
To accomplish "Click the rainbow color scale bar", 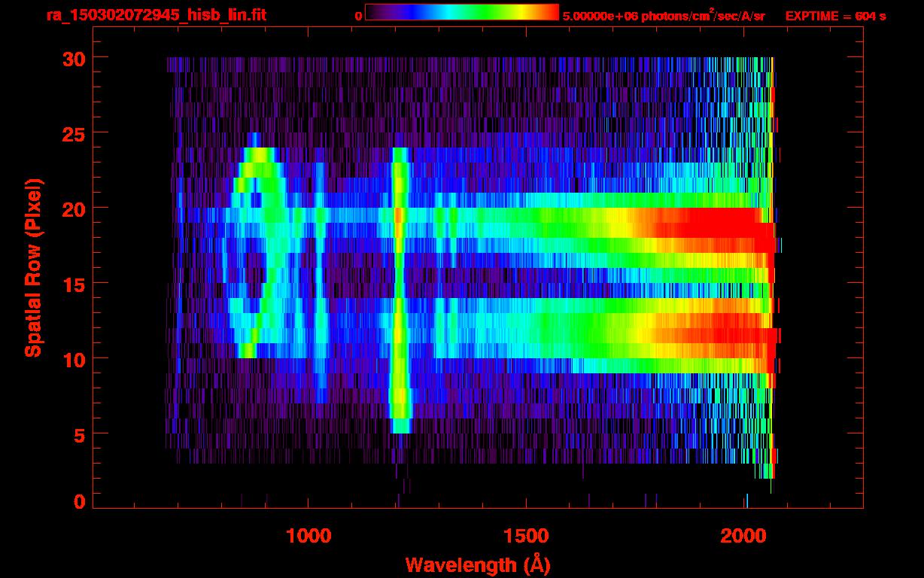I will 462,13.
